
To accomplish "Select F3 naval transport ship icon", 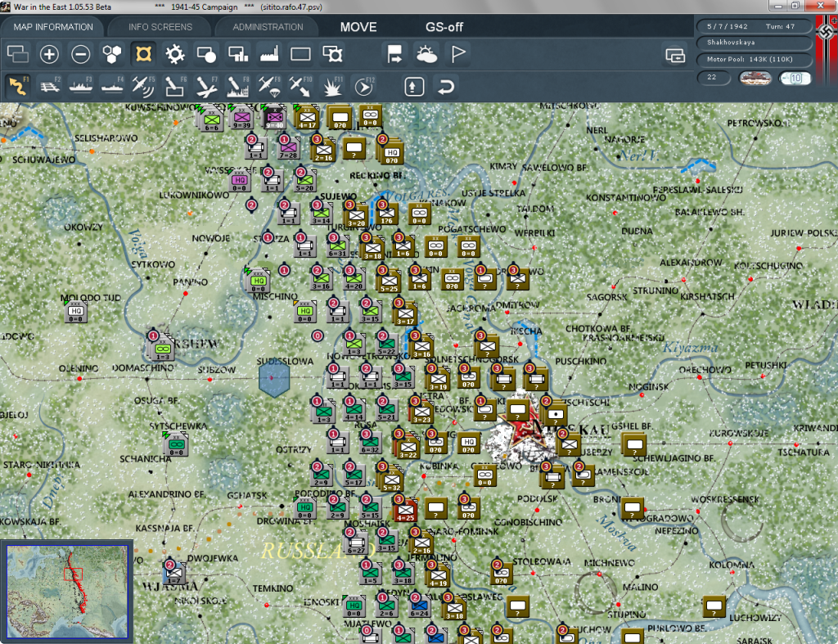I will coord(81,86).
